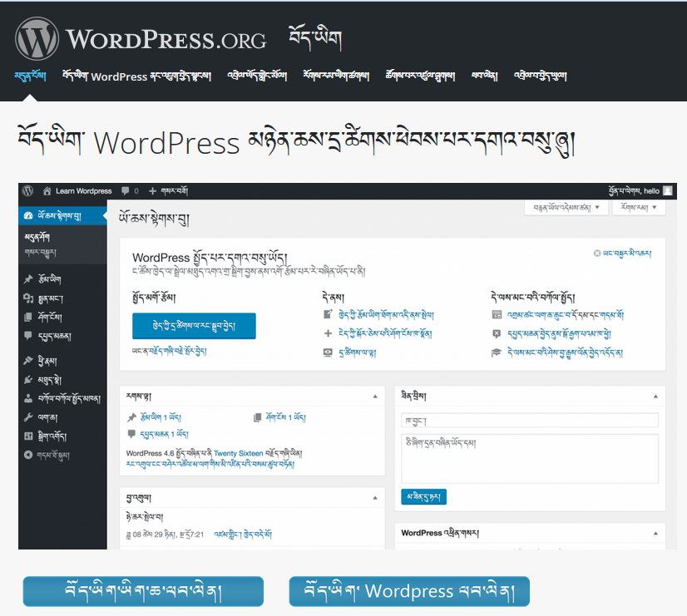Select the Updates submenu item under Dashboard
Image resolution: width=687 pixels, height=616 pixels.
(40, 253)
